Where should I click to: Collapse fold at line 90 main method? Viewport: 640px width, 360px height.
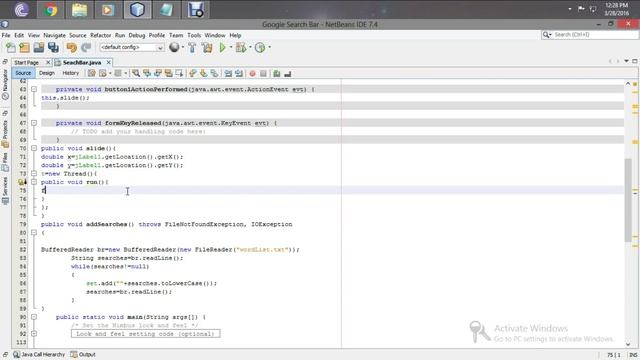(34, 317)
